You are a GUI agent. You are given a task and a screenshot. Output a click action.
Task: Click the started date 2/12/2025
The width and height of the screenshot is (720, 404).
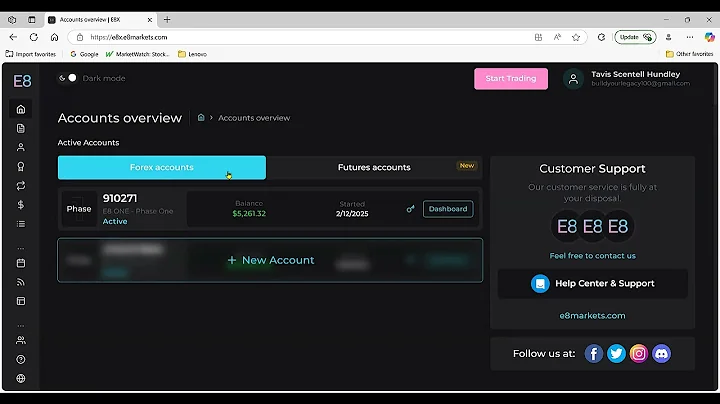click(352, 213)
